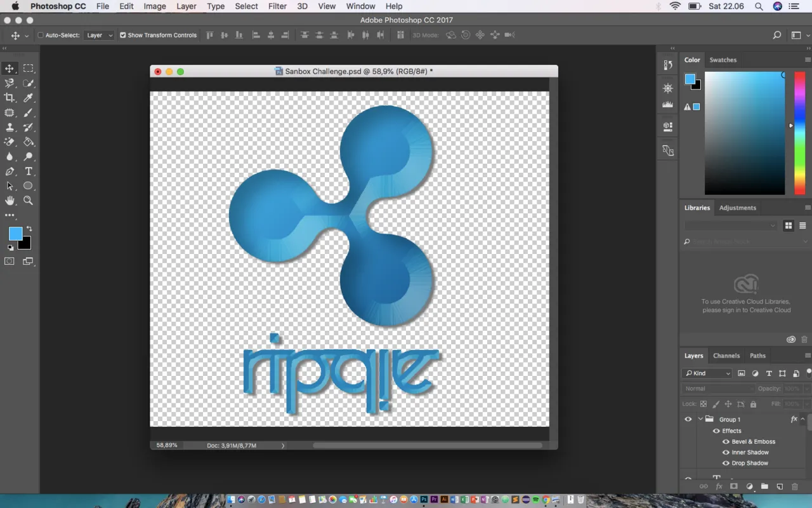Enable the Auto-Select checkbox
812x508 pixels.
pyautogui.click(x=41, y=36)
